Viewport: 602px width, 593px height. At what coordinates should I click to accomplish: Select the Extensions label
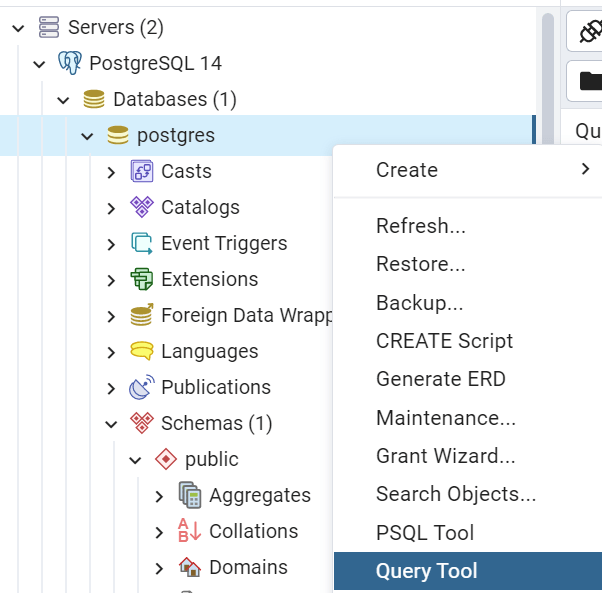(210, 279)
